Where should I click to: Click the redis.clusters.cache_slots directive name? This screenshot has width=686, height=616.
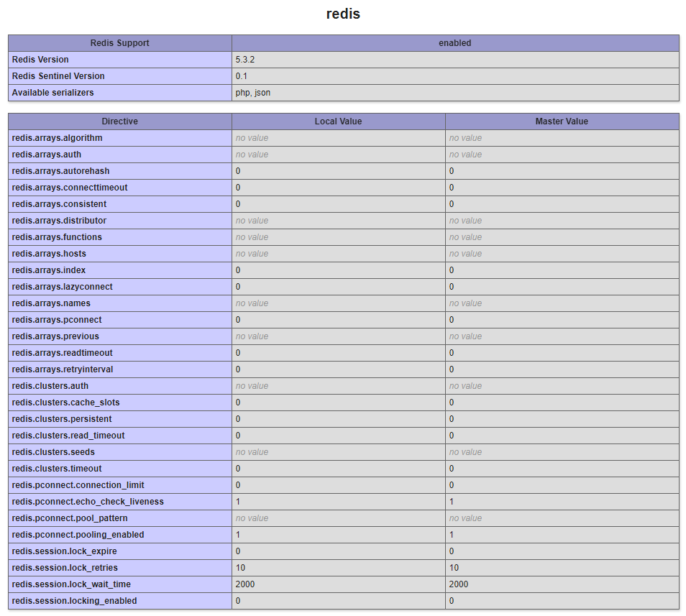(x=66, y=403)
